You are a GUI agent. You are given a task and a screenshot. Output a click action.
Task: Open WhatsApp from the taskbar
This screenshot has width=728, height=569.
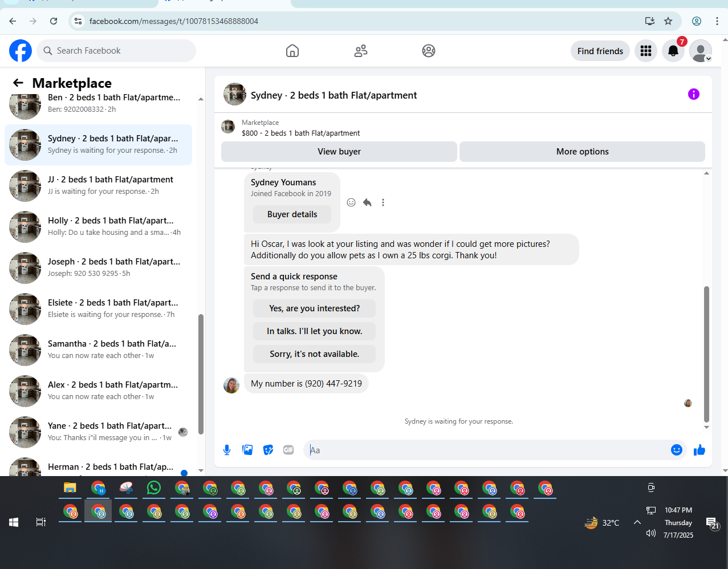tap(154, 488)
